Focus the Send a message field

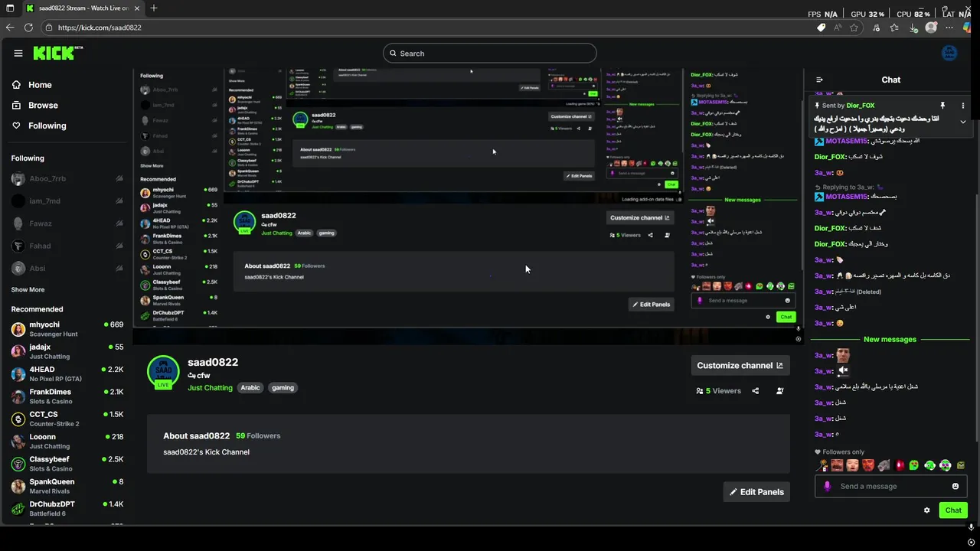pos(891,486)
